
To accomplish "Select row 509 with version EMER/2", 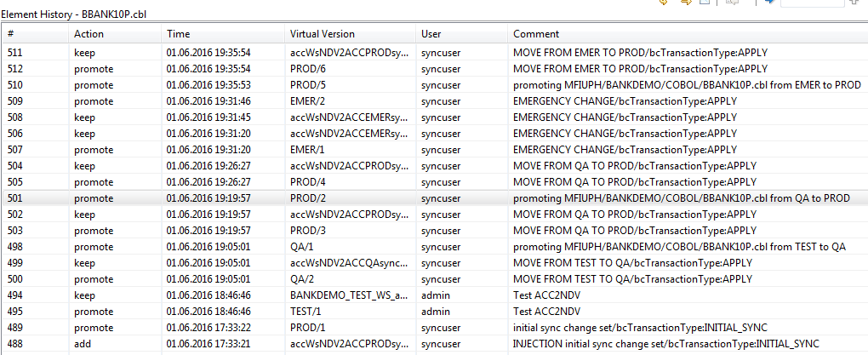I will pyautogui.click(x=435, y=101).
